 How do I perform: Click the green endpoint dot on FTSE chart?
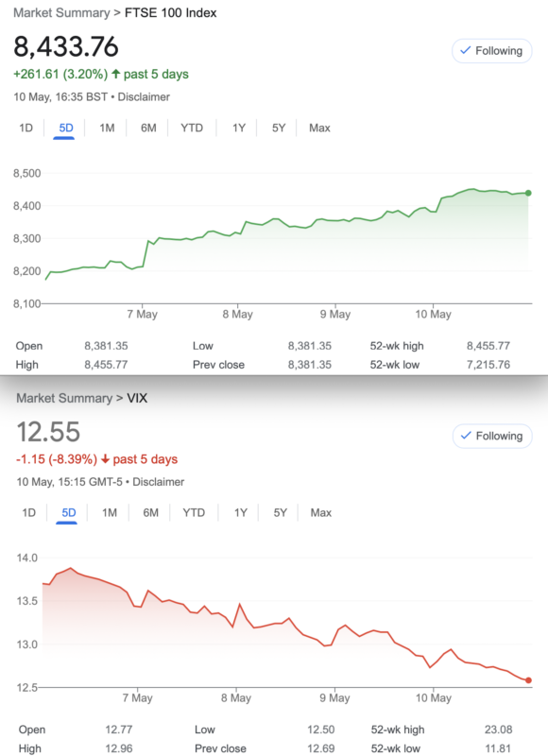[528, 193]
